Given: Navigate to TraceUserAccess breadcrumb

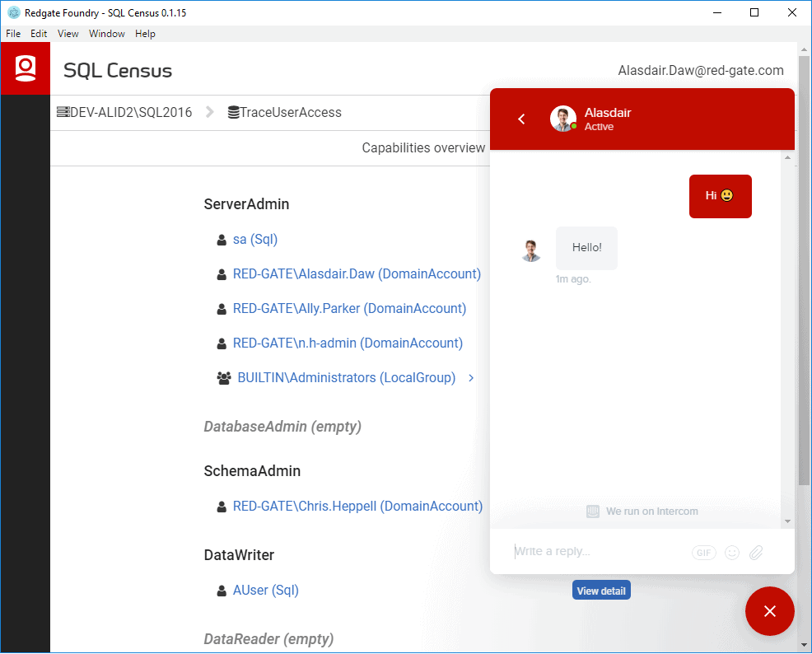Looking at the screenshot, I should (x=291, y=112).
